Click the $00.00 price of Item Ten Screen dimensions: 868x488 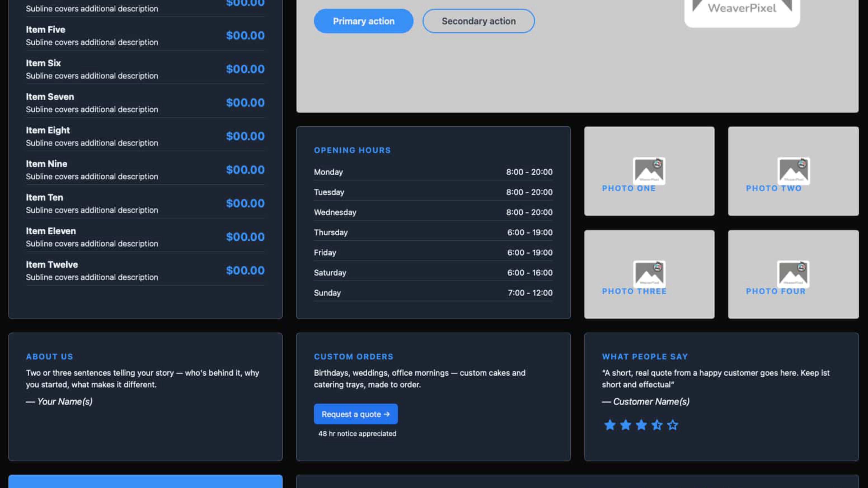[x=245, y=203]
